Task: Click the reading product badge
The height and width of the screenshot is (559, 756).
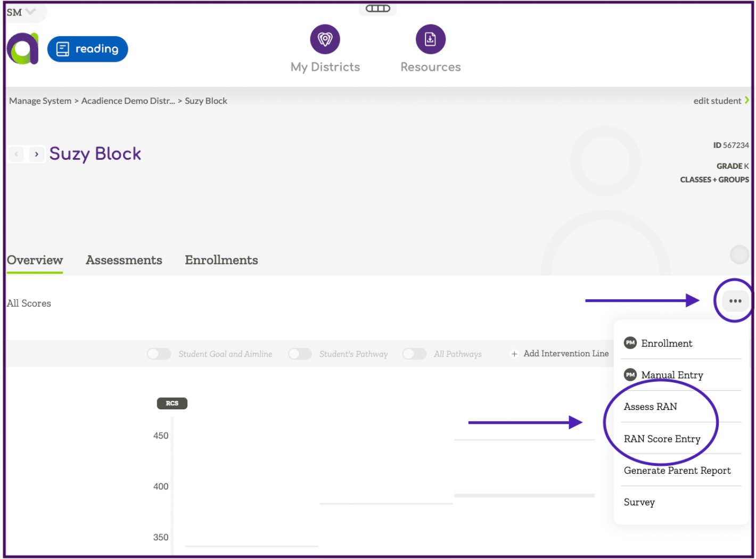Action: coord(87,48)
